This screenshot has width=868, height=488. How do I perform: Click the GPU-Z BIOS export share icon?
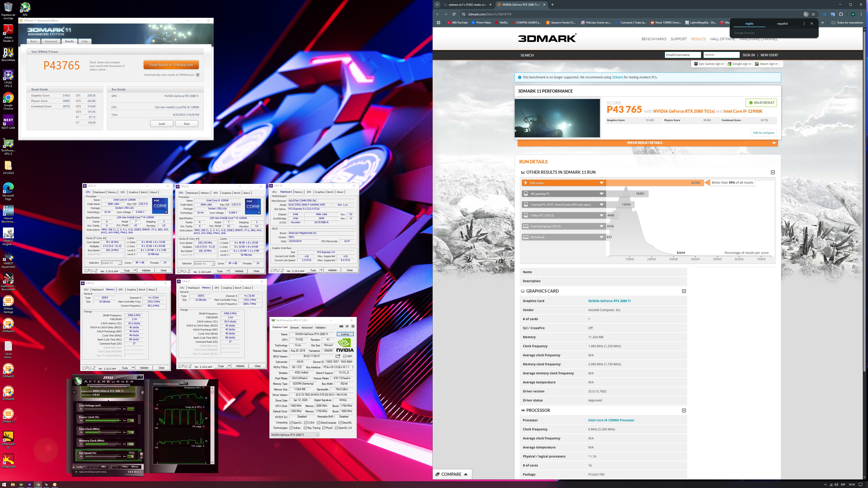tap(338, 356)
